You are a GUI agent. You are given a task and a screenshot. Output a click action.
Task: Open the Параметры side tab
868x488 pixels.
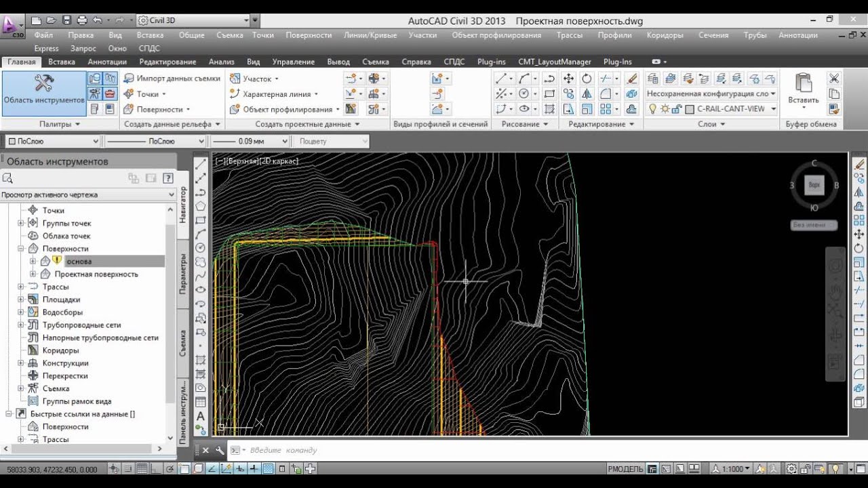(x=183, y=274)
